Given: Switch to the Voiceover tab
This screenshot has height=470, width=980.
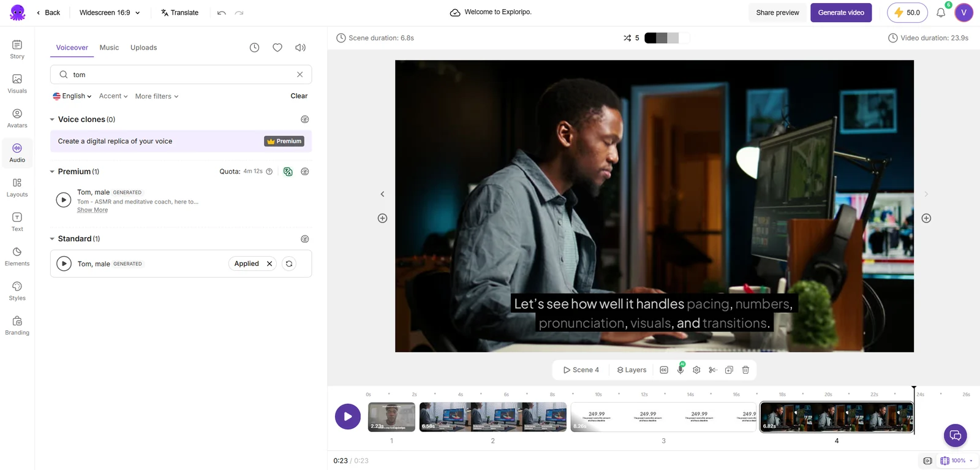Looking at the screenshot, I should pyautogui.click(x=72, y=48).
